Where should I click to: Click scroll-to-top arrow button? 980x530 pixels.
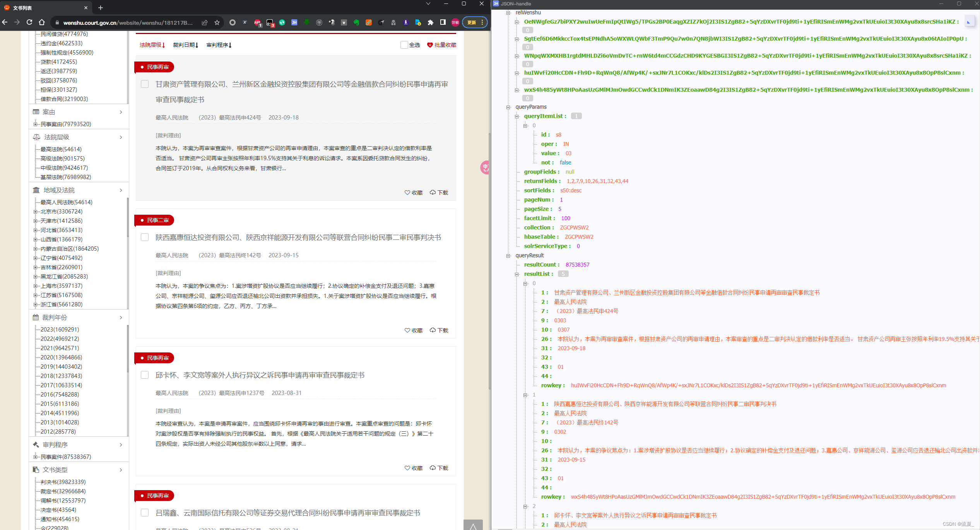[x=473, y=525]
